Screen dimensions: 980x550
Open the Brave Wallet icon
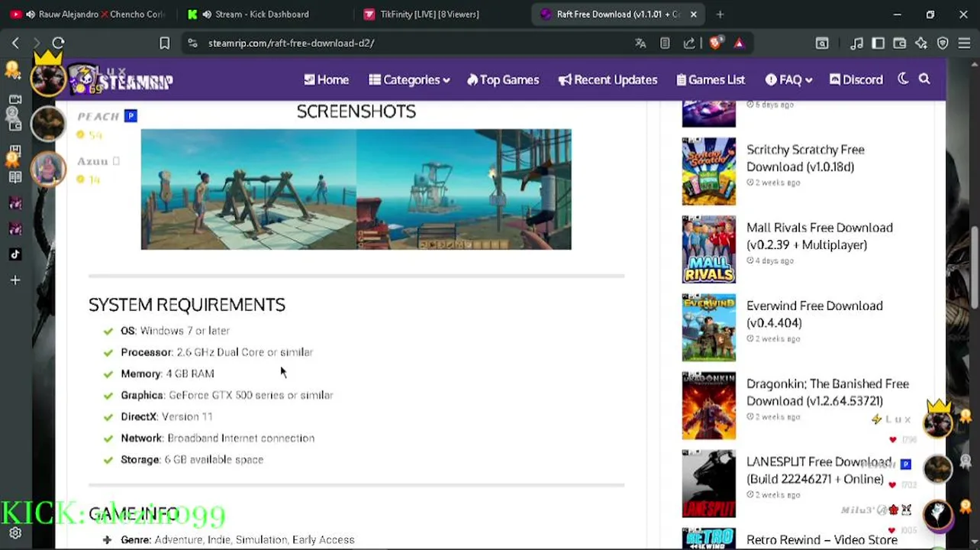[900, 44]
